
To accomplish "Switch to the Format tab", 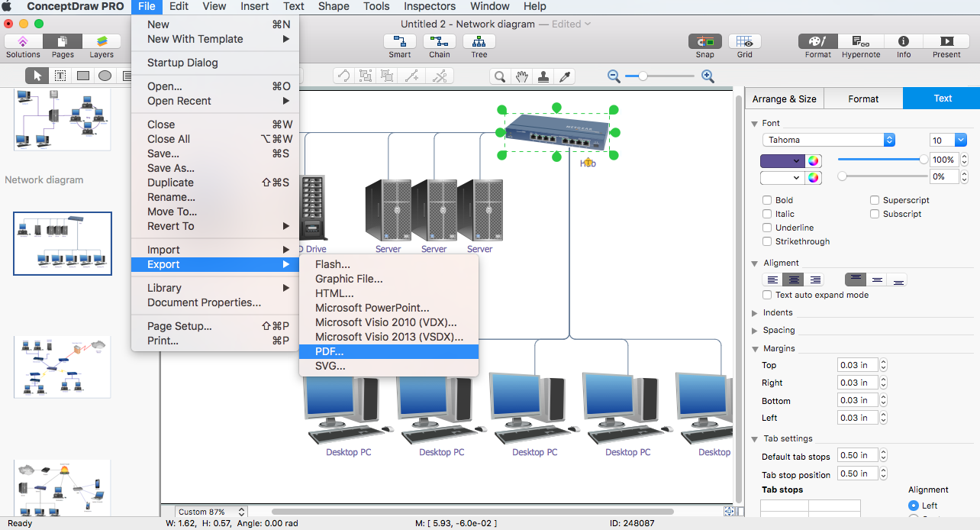I will (863, 99).
